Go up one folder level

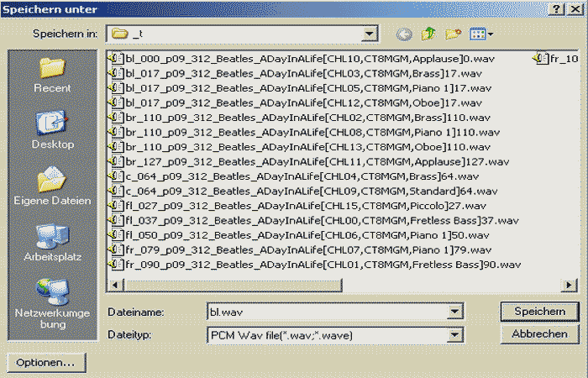429,34
